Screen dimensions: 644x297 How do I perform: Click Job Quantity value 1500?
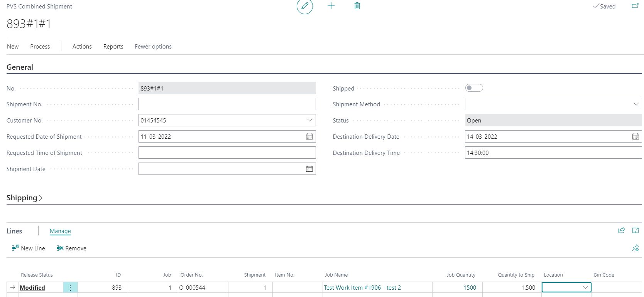pyautogui.click(x=470, y=287)
